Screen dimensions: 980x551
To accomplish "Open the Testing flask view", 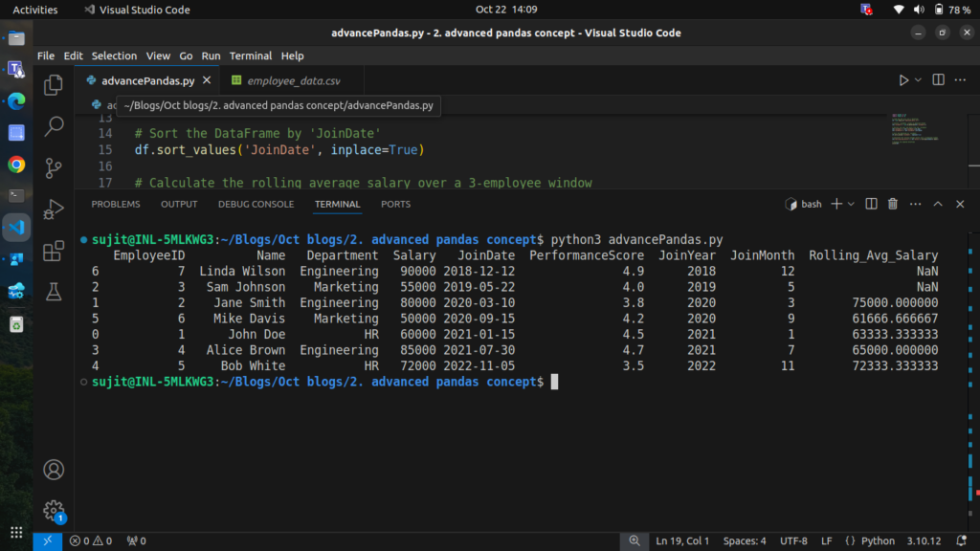I will (54, 291).
